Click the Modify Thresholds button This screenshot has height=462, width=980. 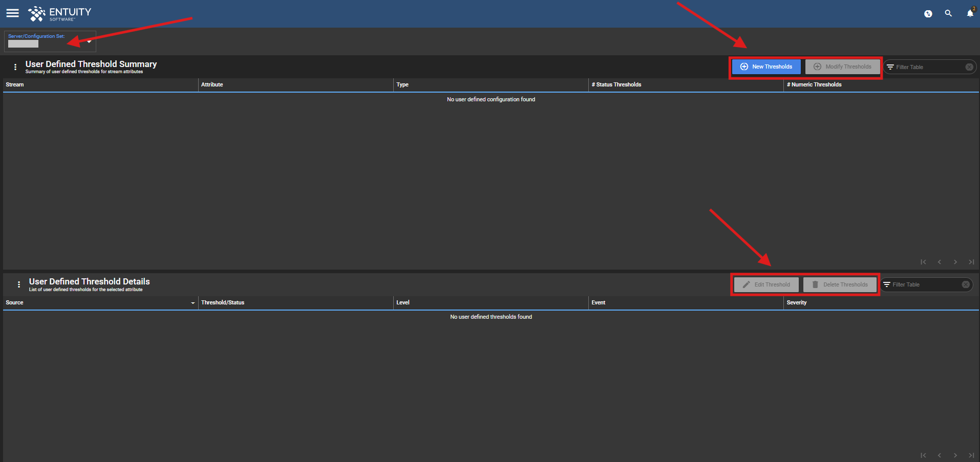[842, 67]
